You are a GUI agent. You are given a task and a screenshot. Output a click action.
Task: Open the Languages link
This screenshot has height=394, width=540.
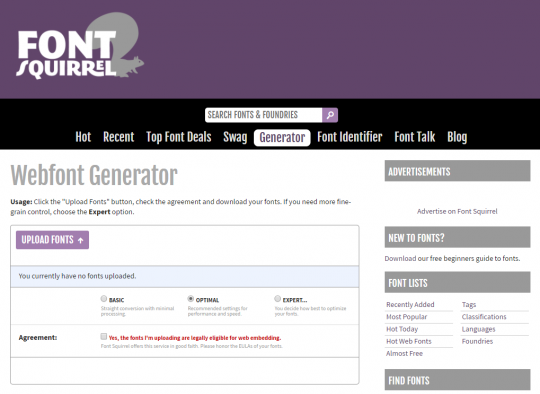click(x=478, y=329)
